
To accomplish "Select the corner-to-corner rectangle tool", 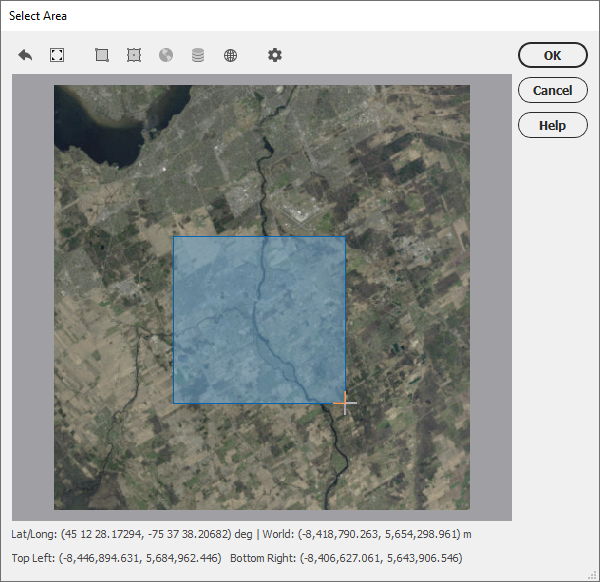I will pos(102,55).
